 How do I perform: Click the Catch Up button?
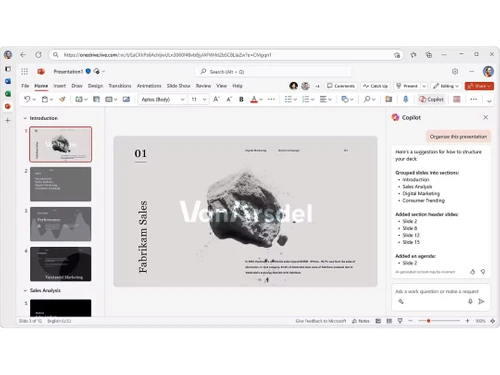[x=375, y=86]
